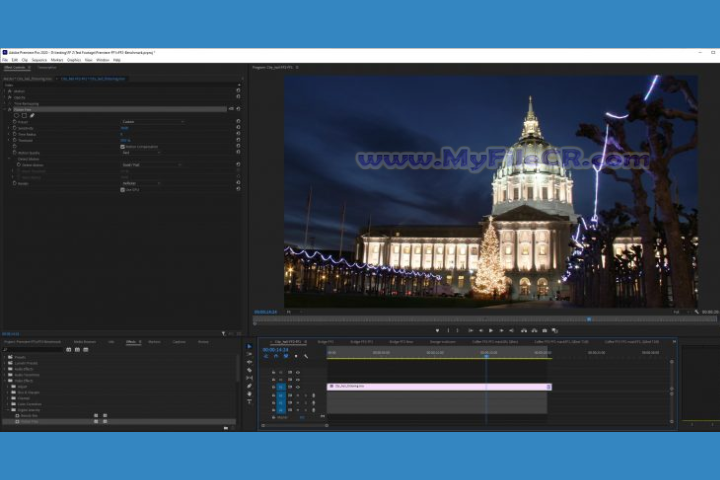Open the Sequence menu
The width and height of the screenshot is (720, 480).
click(x=39, y=60)
